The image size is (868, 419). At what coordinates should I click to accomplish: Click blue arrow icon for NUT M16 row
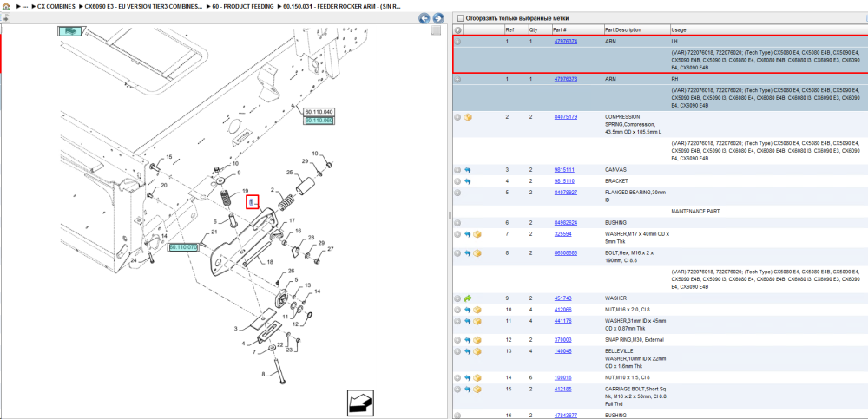468,310
